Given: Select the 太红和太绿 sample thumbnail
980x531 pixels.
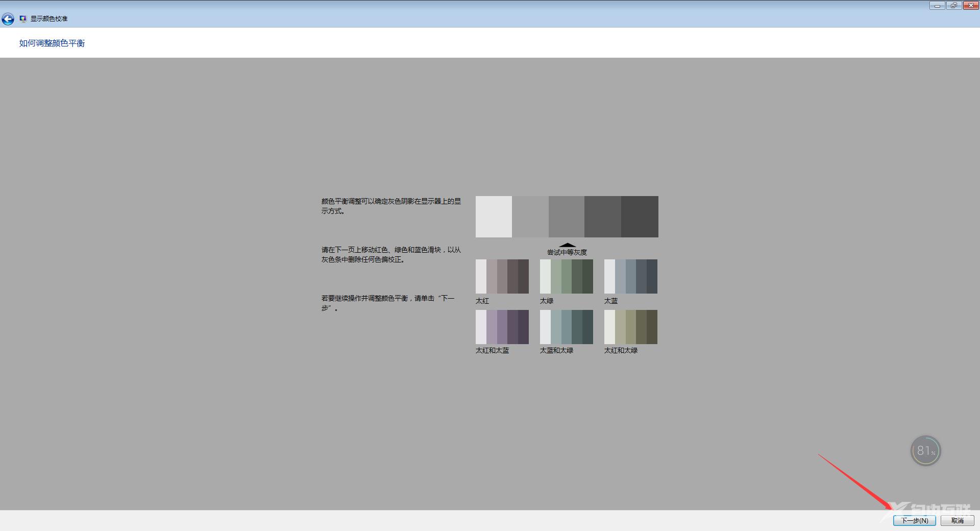Looking at the screenshot, I should [631, 327].
